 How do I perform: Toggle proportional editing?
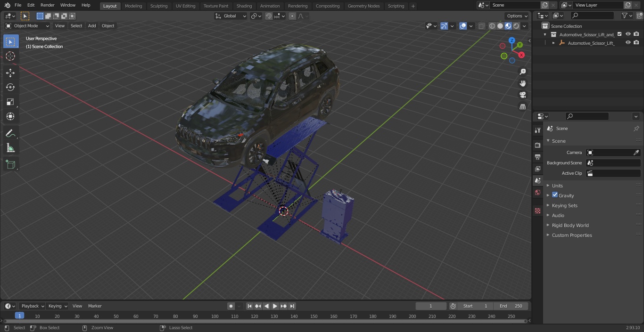(292, 16)
